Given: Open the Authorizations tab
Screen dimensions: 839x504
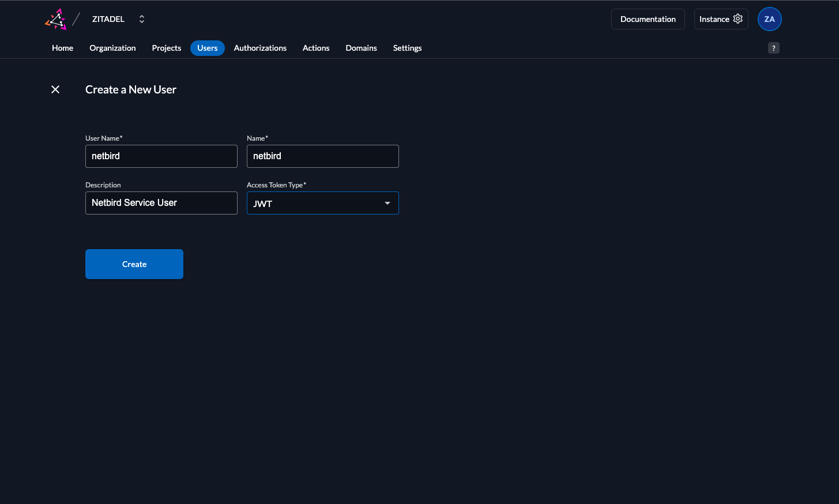Looking at the screenshot, I should [x=260, y=48].
